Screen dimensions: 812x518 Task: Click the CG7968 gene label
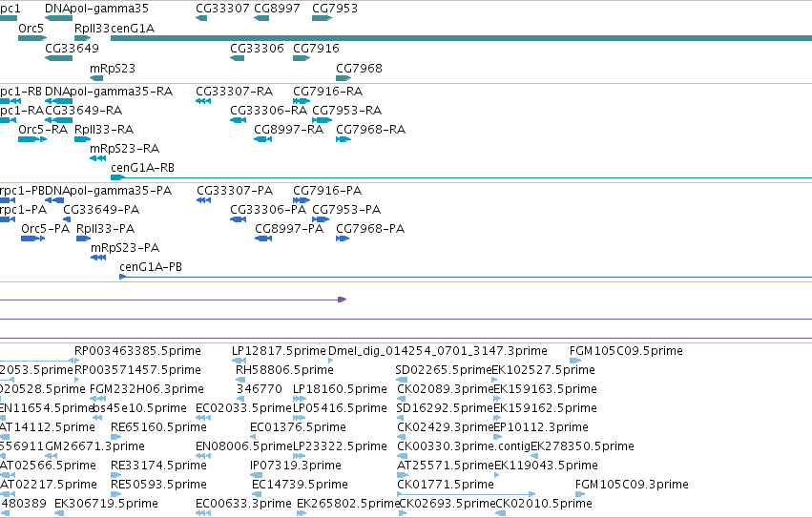359,69
